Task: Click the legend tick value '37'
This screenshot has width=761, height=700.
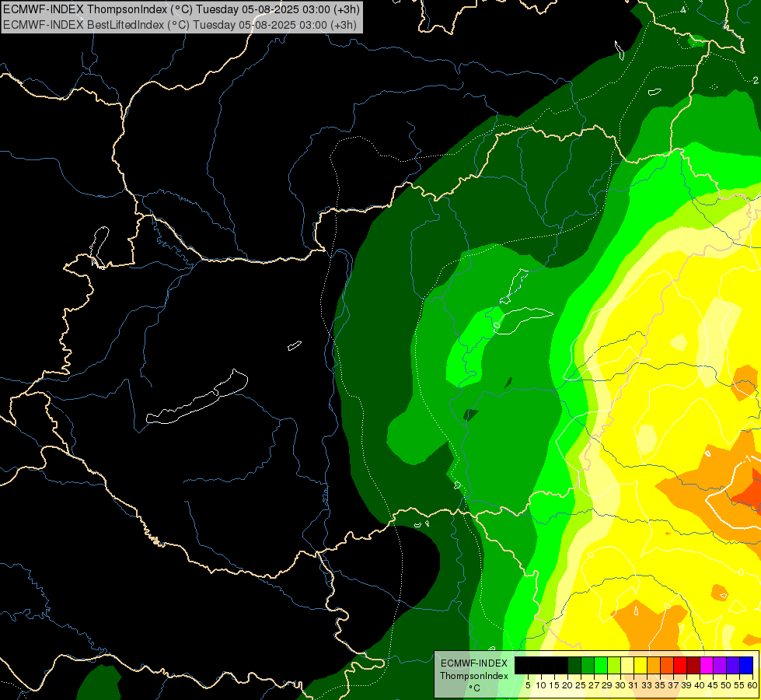Action: pyautogui.click(x=674, y=685)
